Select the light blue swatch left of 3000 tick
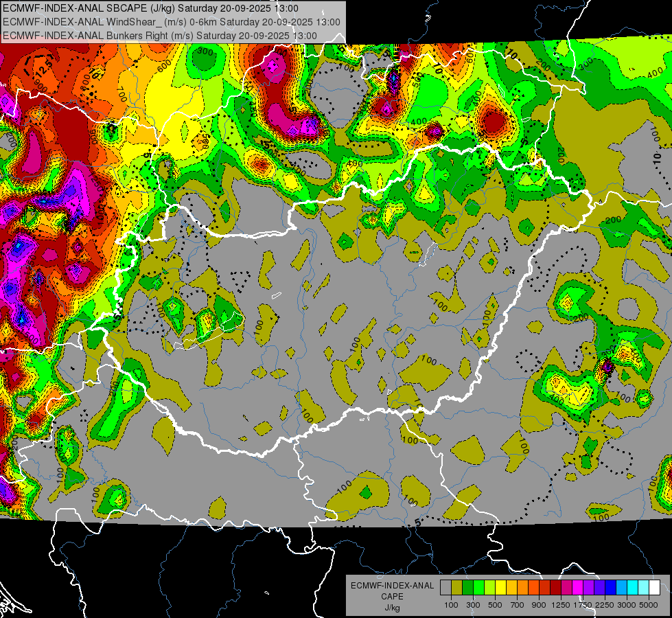The width and height of the screenshot is (672, 618). point(621,587)
